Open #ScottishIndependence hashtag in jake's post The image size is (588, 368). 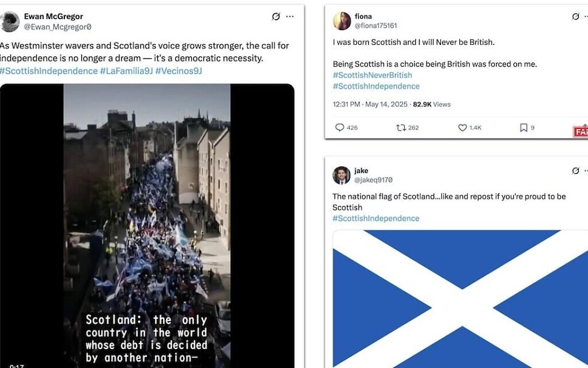[376, 218]
